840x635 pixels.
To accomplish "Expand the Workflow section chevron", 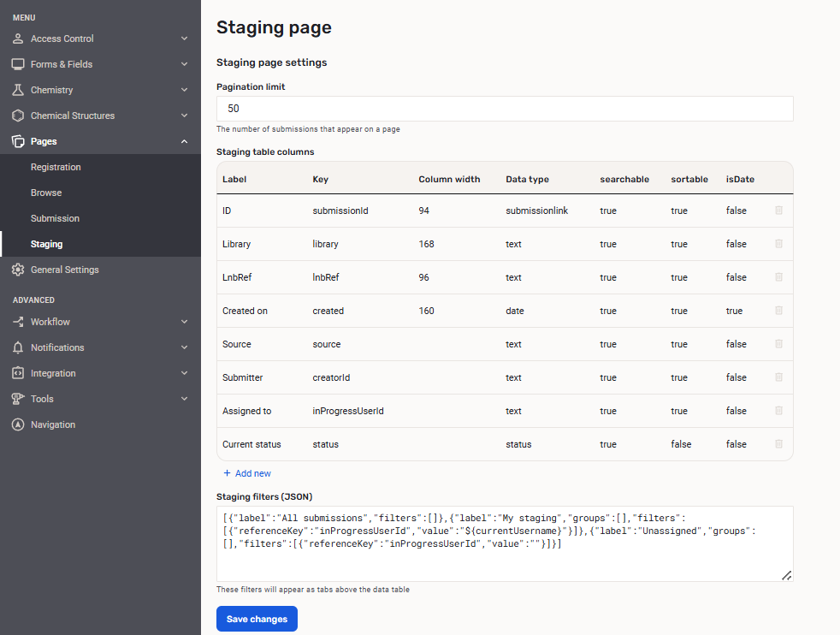I will coord(184,322).
